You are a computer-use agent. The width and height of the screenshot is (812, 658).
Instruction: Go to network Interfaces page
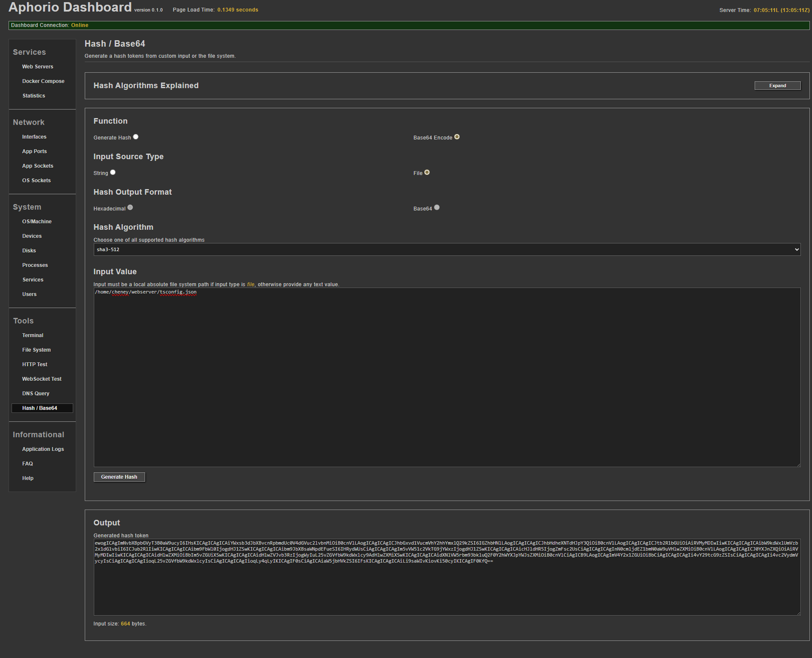pos(34,137)
